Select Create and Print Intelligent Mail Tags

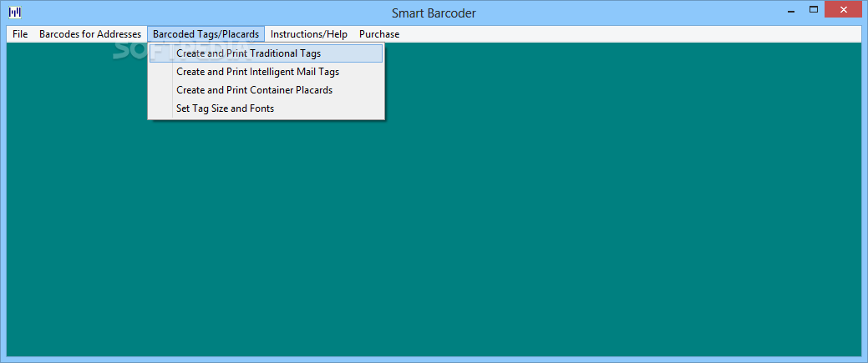266,72
